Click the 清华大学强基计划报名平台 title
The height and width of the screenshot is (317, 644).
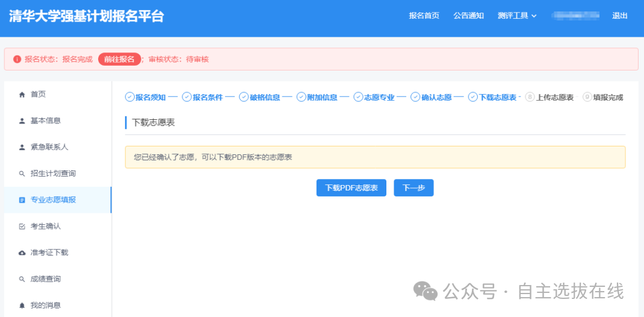tap(86, 16)
